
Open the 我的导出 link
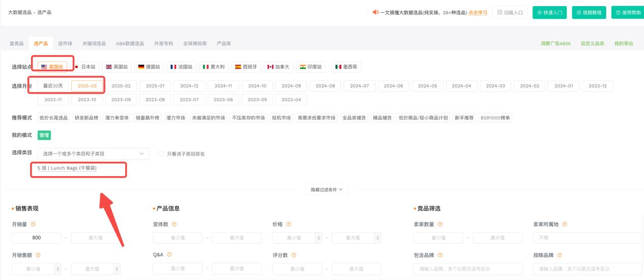point(624,44)
